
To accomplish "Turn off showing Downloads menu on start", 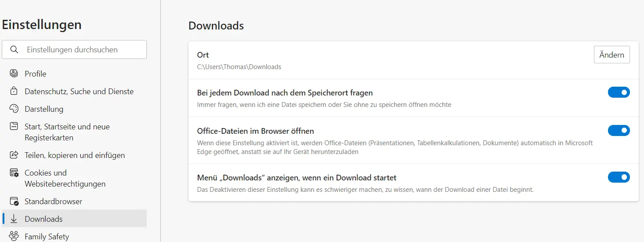I will 619,177.
